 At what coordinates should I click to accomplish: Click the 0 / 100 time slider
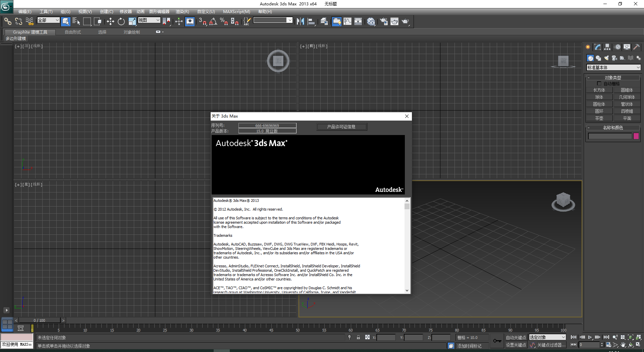click(x=39, y=320)
